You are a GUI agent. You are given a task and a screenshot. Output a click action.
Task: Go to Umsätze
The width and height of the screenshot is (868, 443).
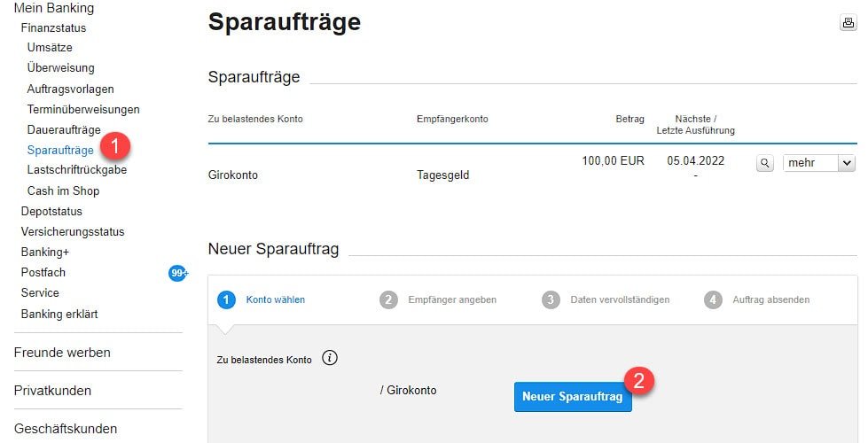(x=50, y=48)
